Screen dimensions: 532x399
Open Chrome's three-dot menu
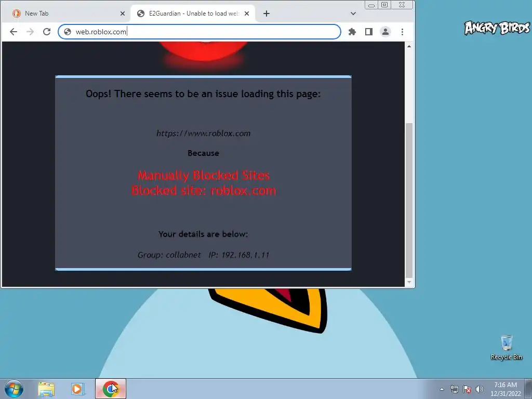coord(403,32)
